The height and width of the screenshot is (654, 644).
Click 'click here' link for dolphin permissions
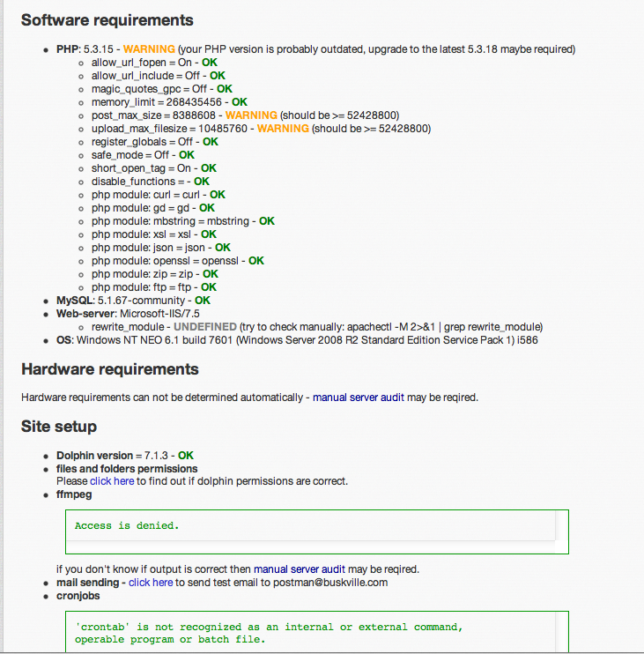point(112,481)
